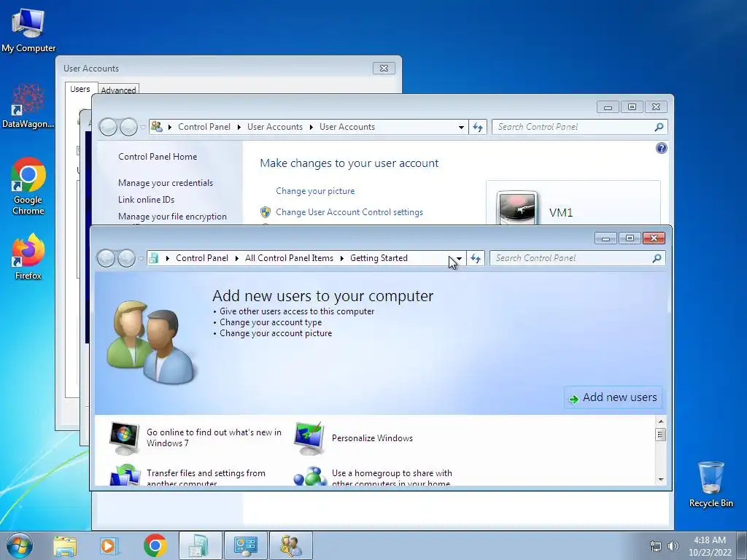747x560 pixels.
Task: Click Control Panel breadcrumb in Getting Started window
Action: (202, 258)
